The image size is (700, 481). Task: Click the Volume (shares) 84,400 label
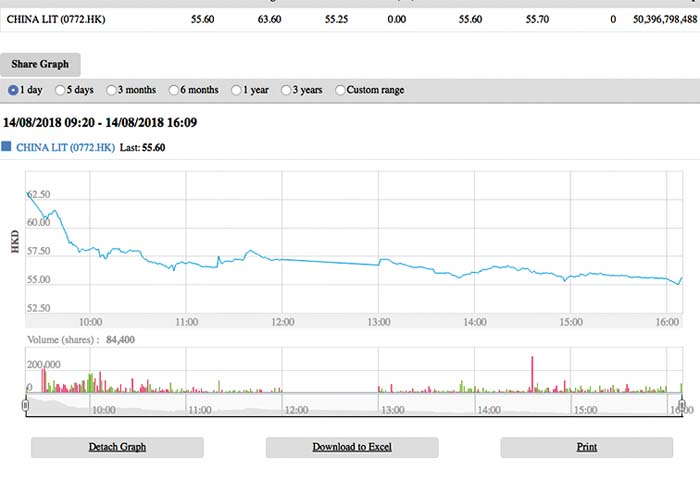81,340
